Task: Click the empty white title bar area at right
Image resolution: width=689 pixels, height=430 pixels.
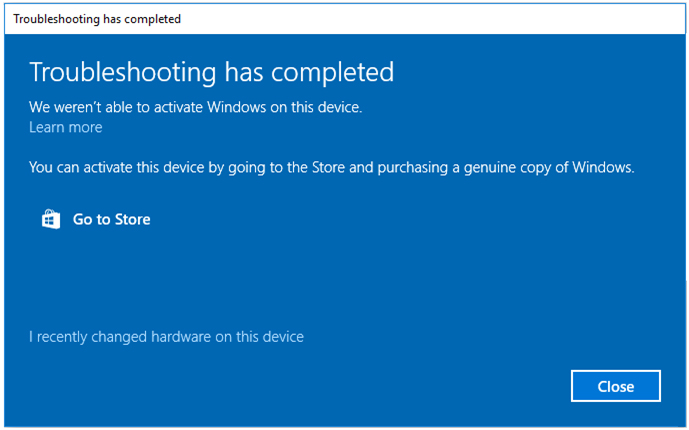Action: [x=500, y=18]
